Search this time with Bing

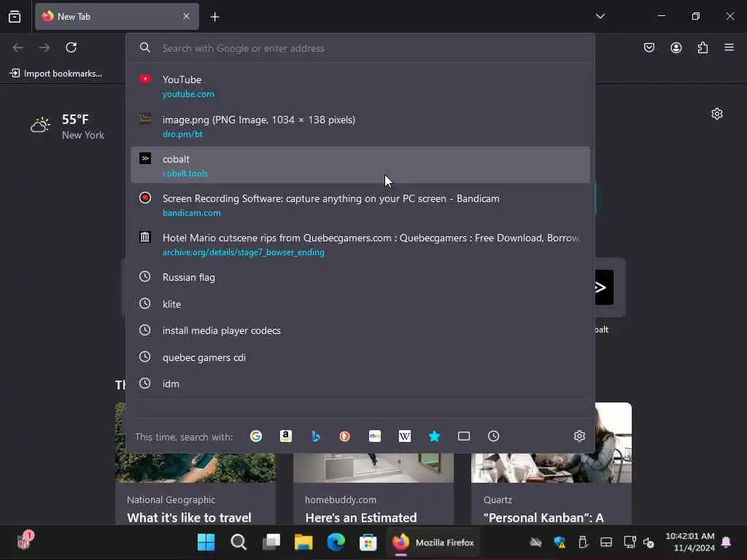pos(315,436)
